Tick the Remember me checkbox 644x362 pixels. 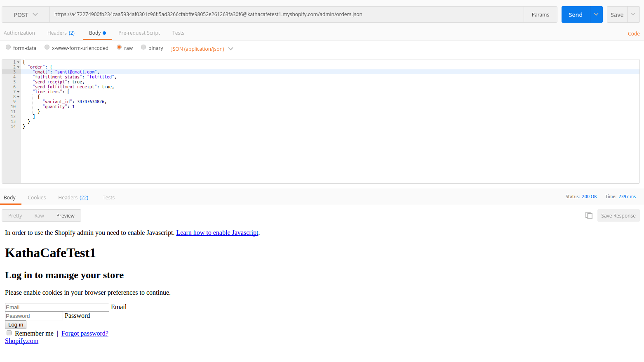click(x=9, y=333)
